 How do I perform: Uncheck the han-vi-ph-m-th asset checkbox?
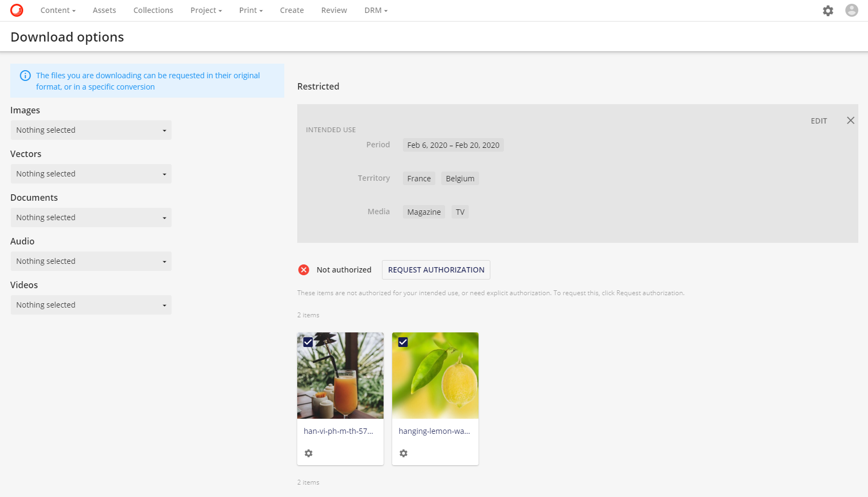(308, 342)
